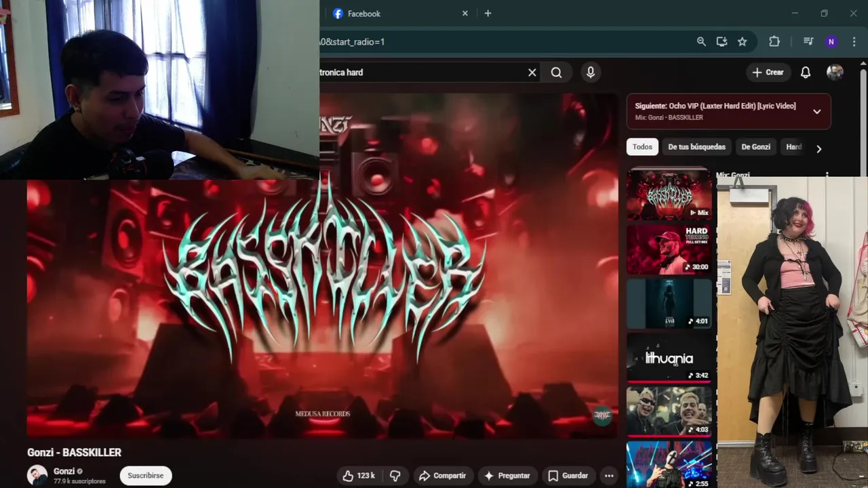Open options menu for Mix Gonzi item
The height and width of the screenshot is (488, 868).
point(827,175)
